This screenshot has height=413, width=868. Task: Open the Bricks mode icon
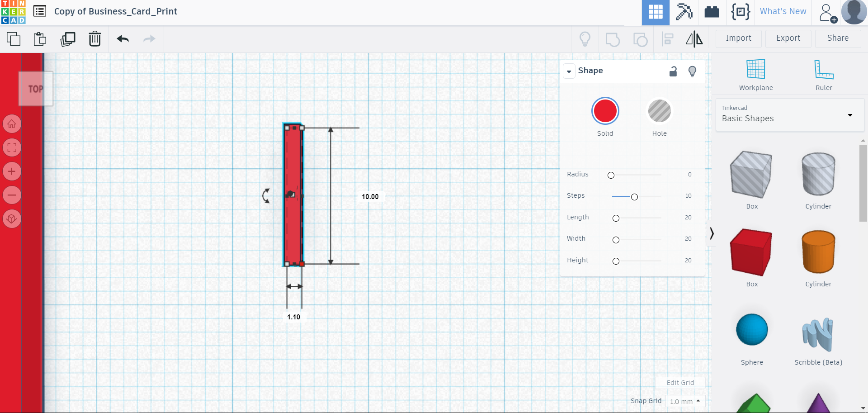coord(712,12)
